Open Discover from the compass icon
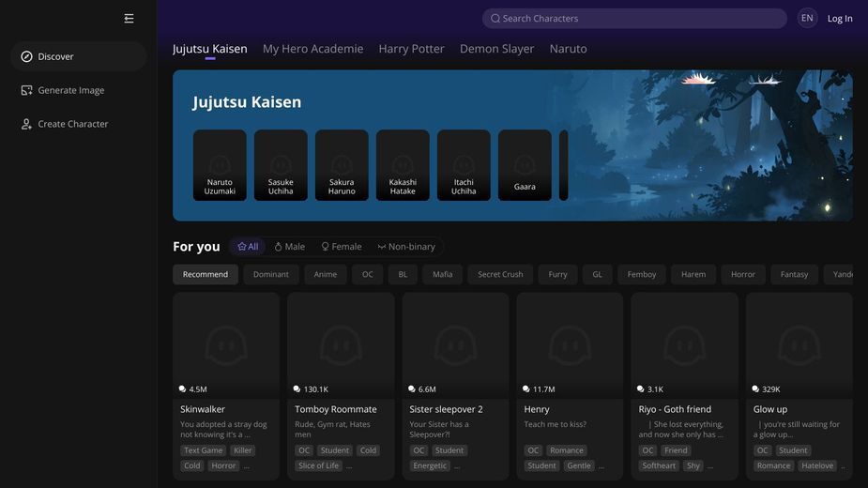Image resolution: width=868 pixels, height=488 pixels. (26, 56)
